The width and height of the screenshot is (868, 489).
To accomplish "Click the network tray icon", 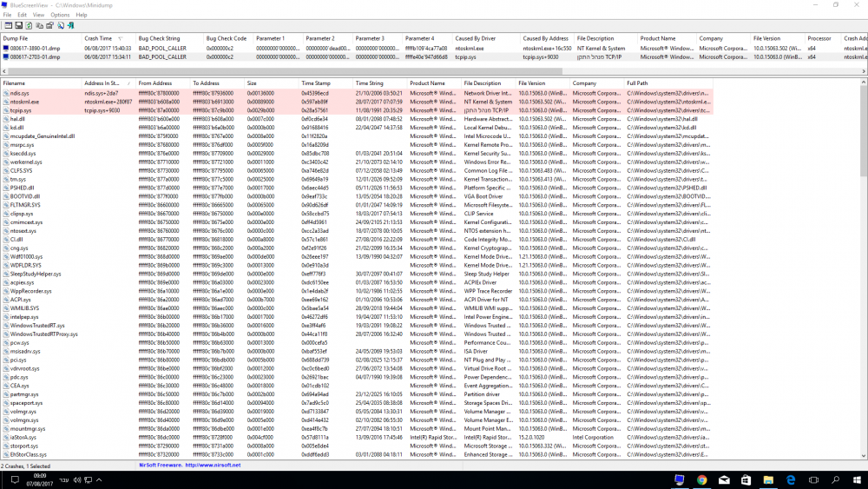I will point(88,480).
